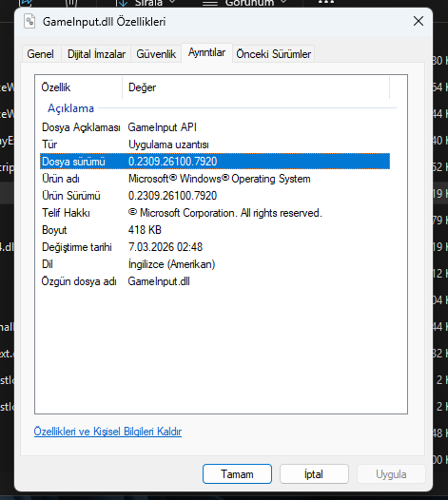This screenshot has height=500, width=448.
Task: Close the GameInput.dll properties dialog
Action: [x=419, y=21]
